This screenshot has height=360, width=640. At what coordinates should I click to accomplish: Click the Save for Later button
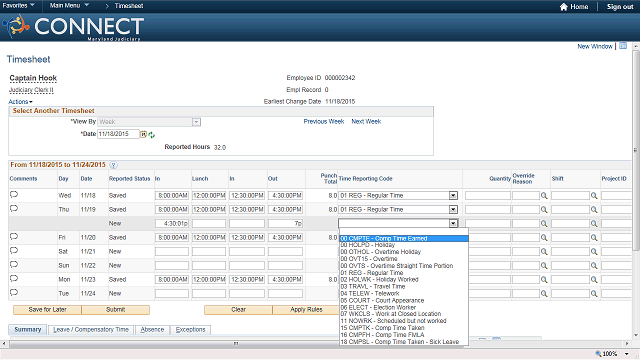[47, 310]
